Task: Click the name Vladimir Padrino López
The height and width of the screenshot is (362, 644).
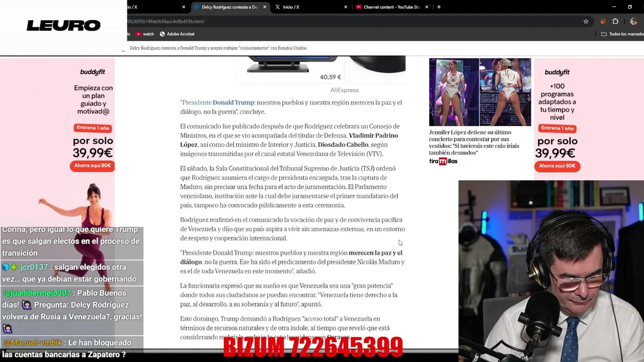Action: 289,140
